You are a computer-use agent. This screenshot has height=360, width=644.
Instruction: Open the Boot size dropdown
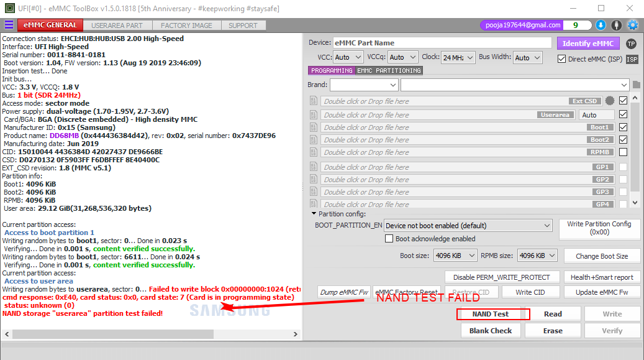point(455,256)
